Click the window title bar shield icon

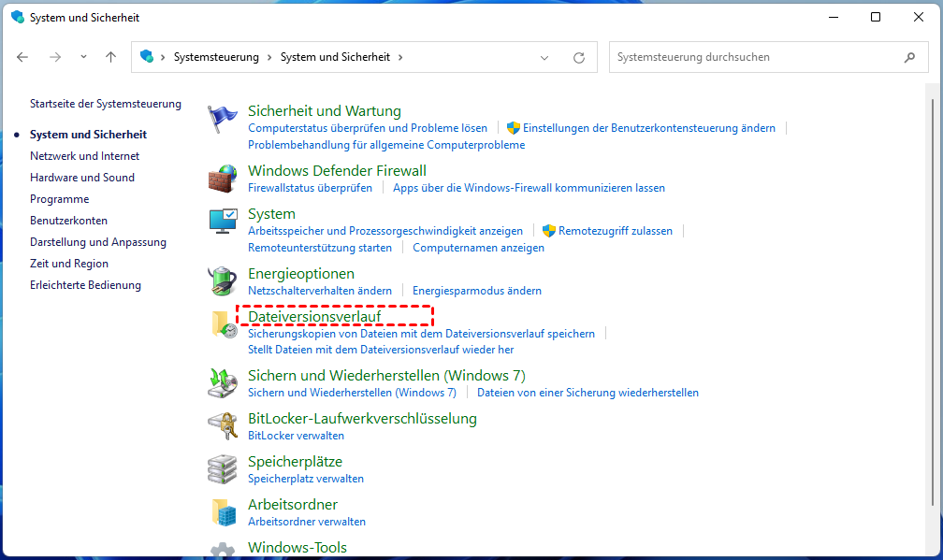coord(18,18)
